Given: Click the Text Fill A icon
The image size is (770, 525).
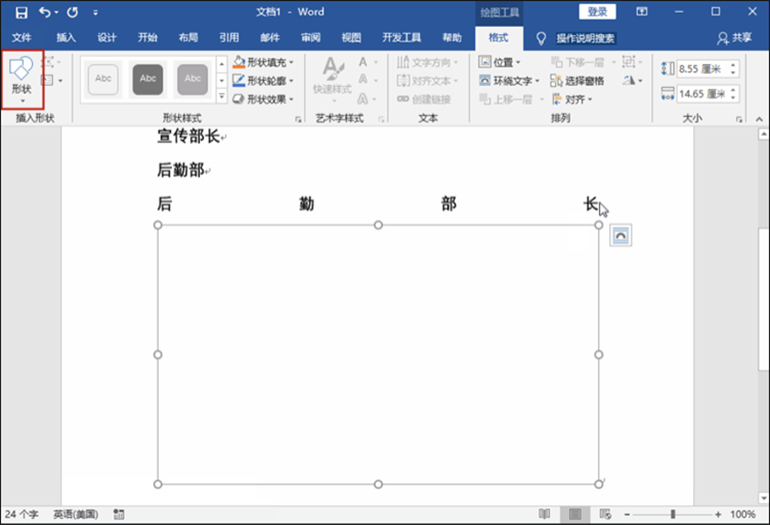Looking at the screenshot, I should [363, 62].
